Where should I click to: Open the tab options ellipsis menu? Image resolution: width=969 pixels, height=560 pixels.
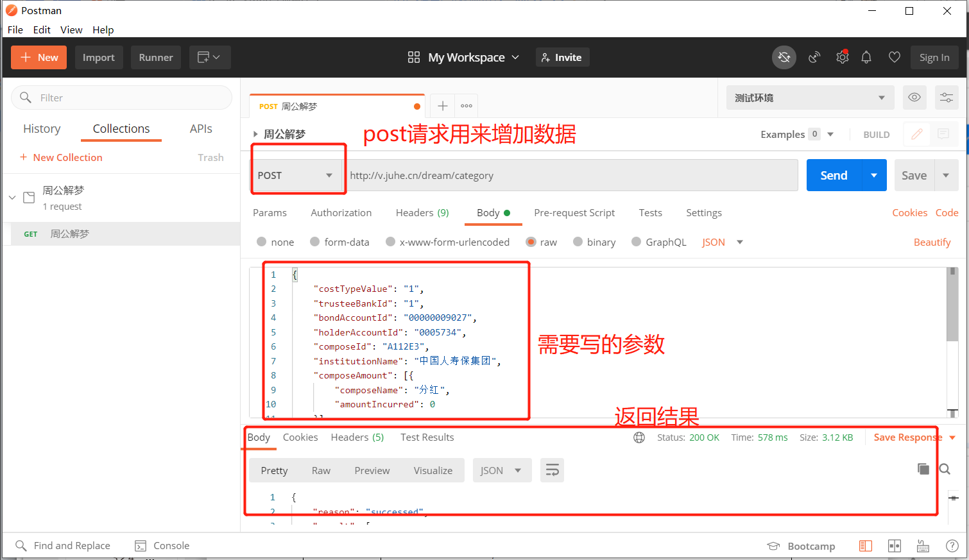click(x=467, y=106)
